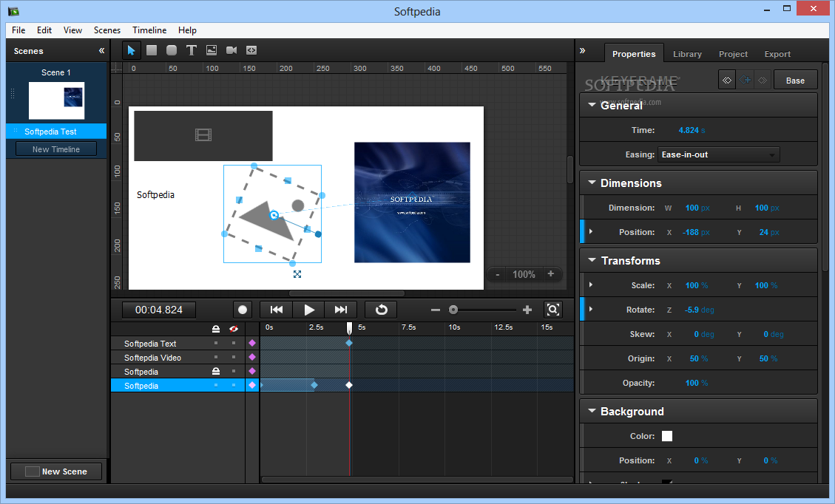835x504 pixels.
Task: Click the Base button
Action: pyautogui.click(x=795, y=81)
